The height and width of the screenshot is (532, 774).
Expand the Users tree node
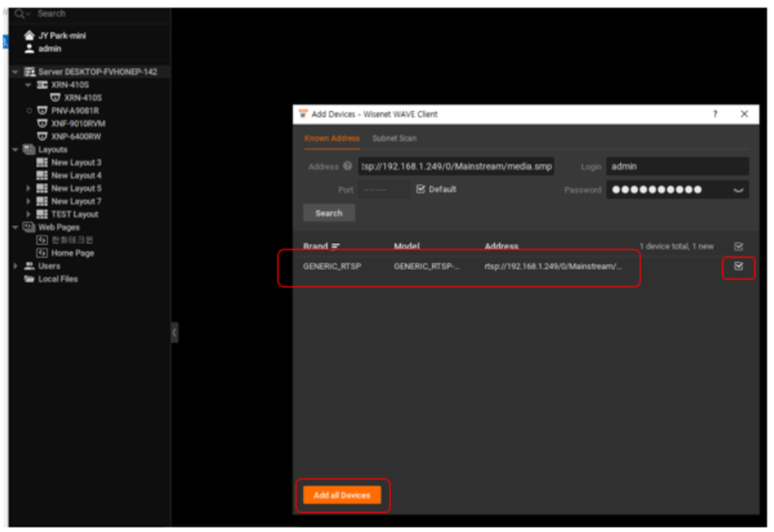(15, 266)
